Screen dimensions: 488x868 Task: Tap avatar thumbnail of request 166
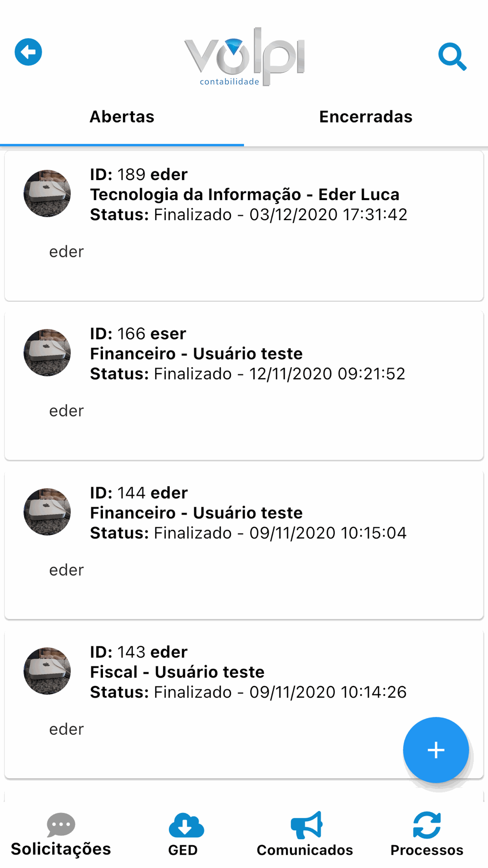(x=47, y=352)
